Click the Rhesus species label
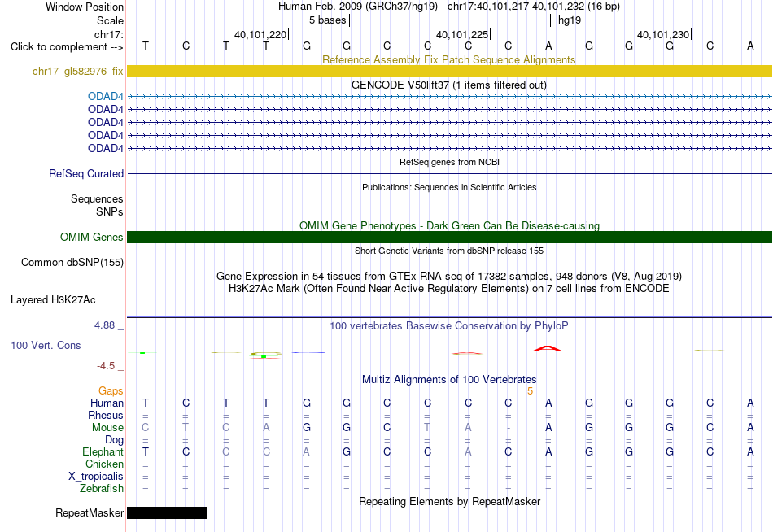This screenshot has height=532, width=773. pos(106,415)
